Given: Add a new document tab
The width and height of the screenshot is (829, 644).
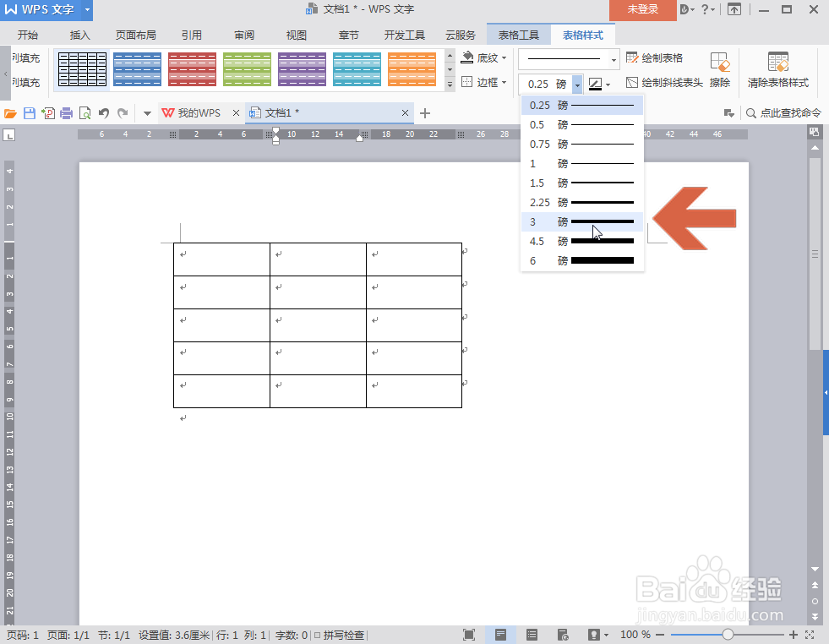Looking at the screenshot, I should click(x=424, y=112).
